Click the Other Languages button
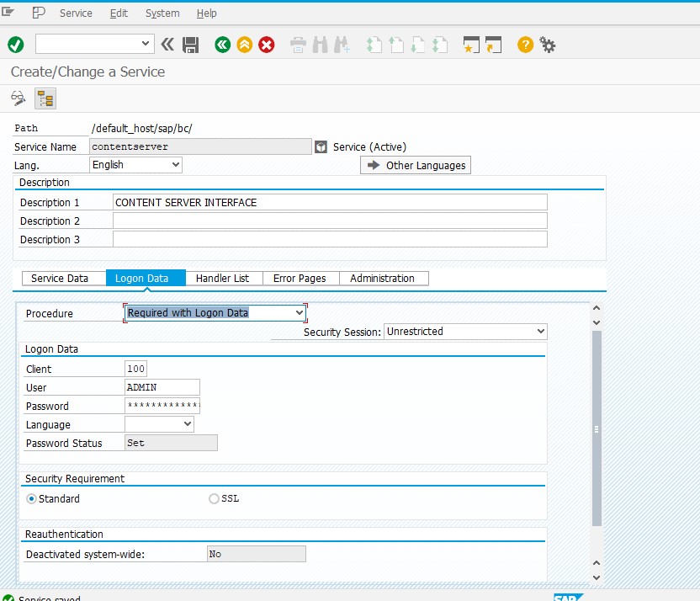The image size is (700, 601). pyautogui.click(x=416, y=165)
